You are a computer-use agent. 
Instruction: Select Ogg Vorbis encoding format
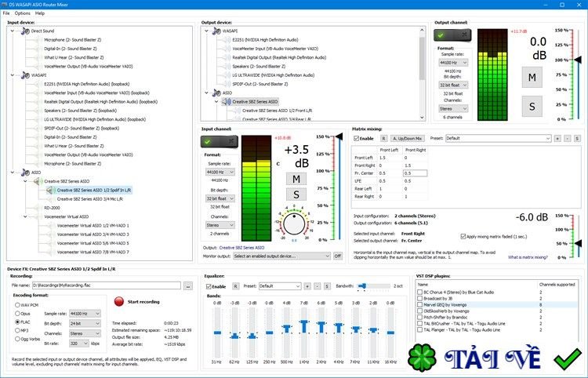click(17, 339)
